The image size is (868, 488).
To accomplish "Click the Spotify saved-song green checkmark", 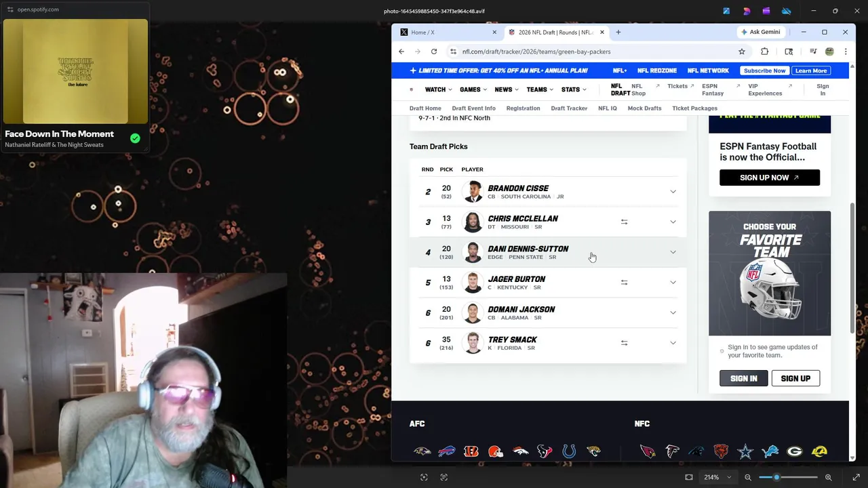I will pos(135,138).
